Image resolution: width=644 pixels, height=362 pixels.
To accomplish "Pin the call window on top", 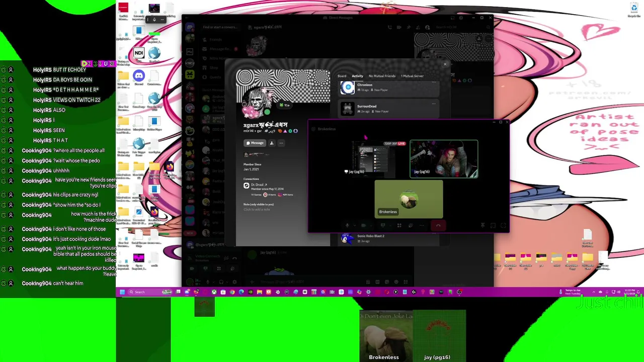I will pyautogui.click(x=482, y=226).
